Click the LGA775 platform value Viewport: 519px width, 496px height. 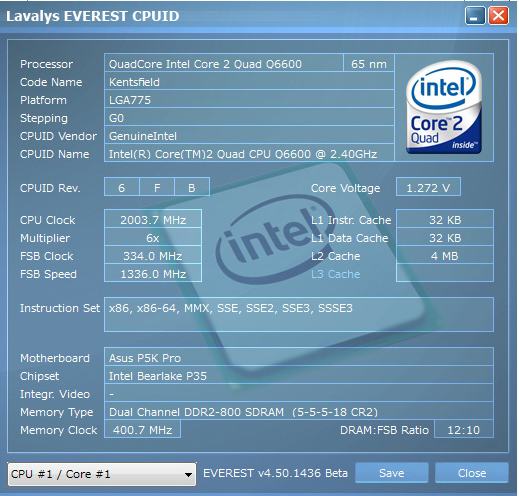[249, 100]
